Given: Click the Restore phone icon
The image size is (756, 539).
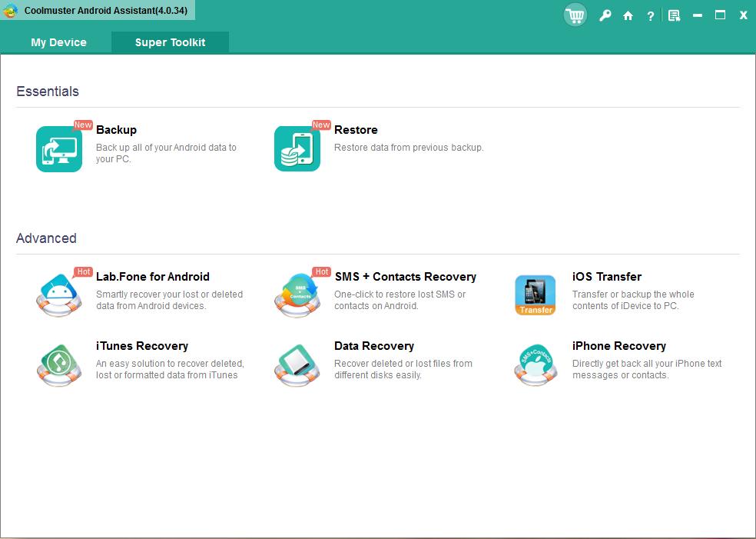Looking at the screenshot, I should coord(297,148).
